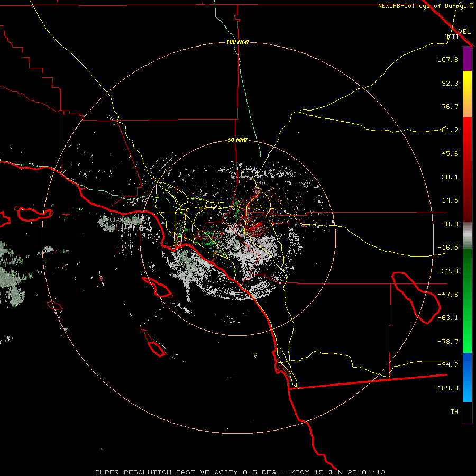Click the 100 NMI range ring label
Image resolution: width=476 pixels, height=476 pixels.
[x=237, y=42]
